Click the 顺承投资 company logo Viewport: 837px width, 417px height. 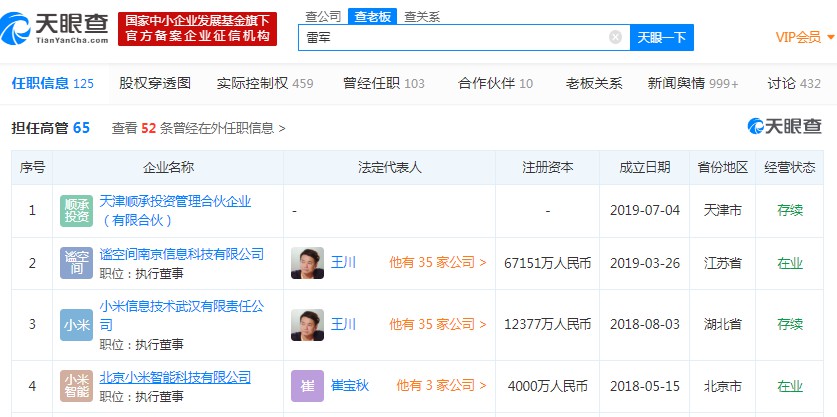tap(76, 211)
